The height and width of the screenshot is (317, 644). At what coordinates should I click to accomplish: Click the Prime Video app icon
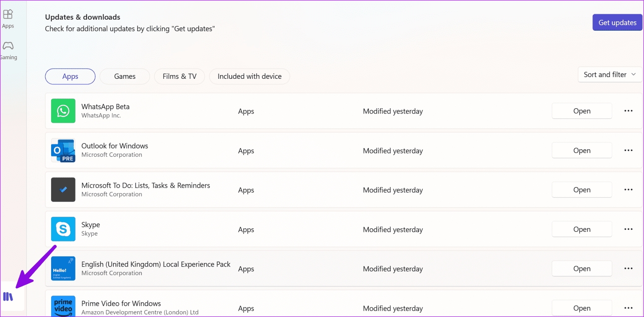pos(63,307)
